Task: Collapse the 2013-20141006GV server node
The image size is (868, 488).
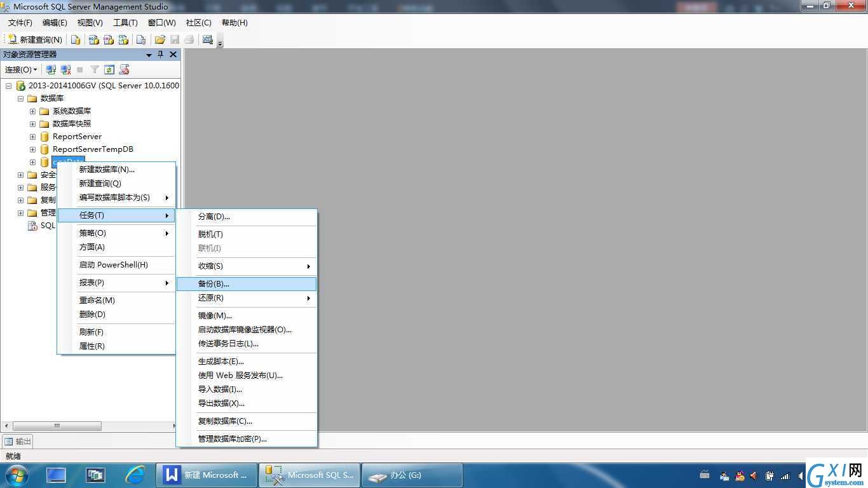Action: point(8,86)
